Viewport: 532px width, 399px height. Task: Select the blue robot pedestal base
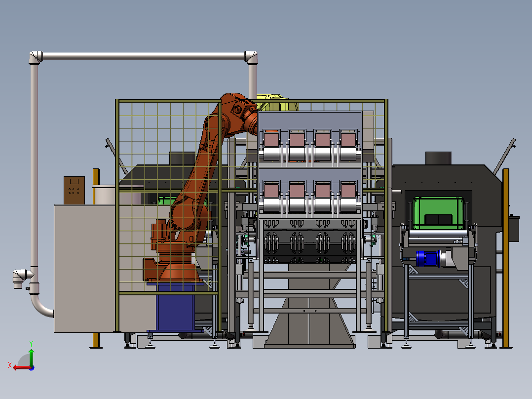coord(175,307)
